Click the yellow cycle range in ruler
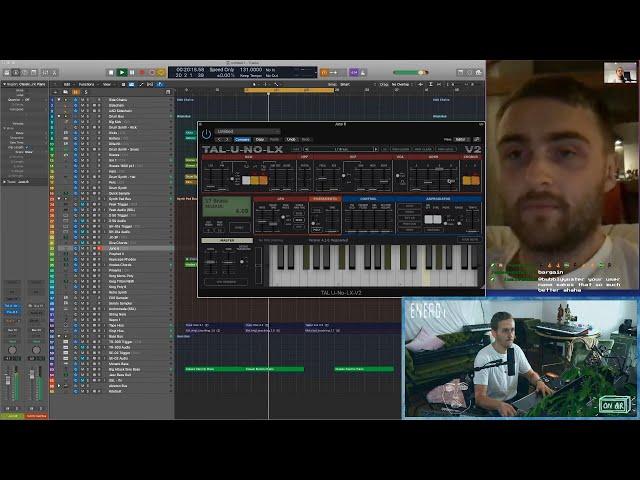 click(x=289, y=90)
